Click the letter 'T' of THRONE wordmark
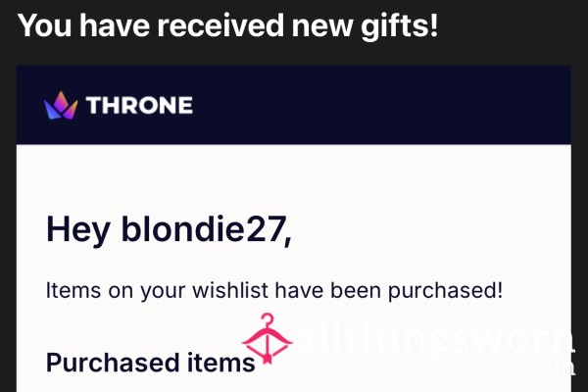588x392 pixels. point(94,105)
